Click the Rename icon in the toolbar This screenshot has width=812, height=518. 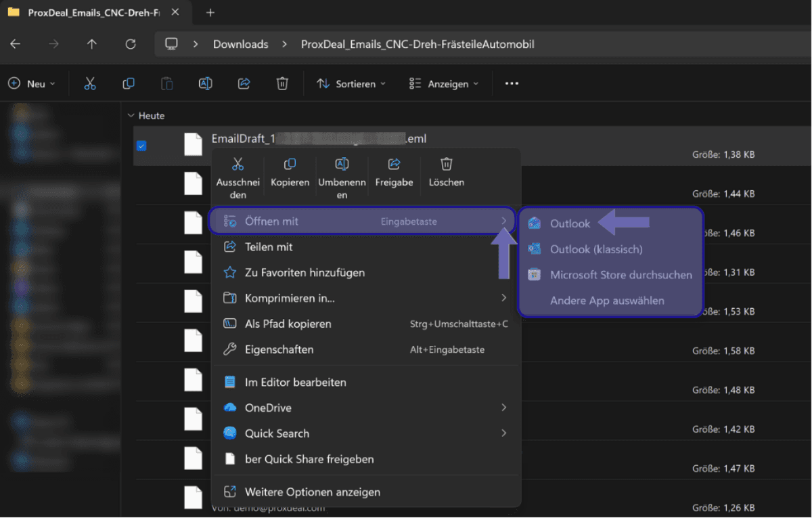(x=205, y=83)
